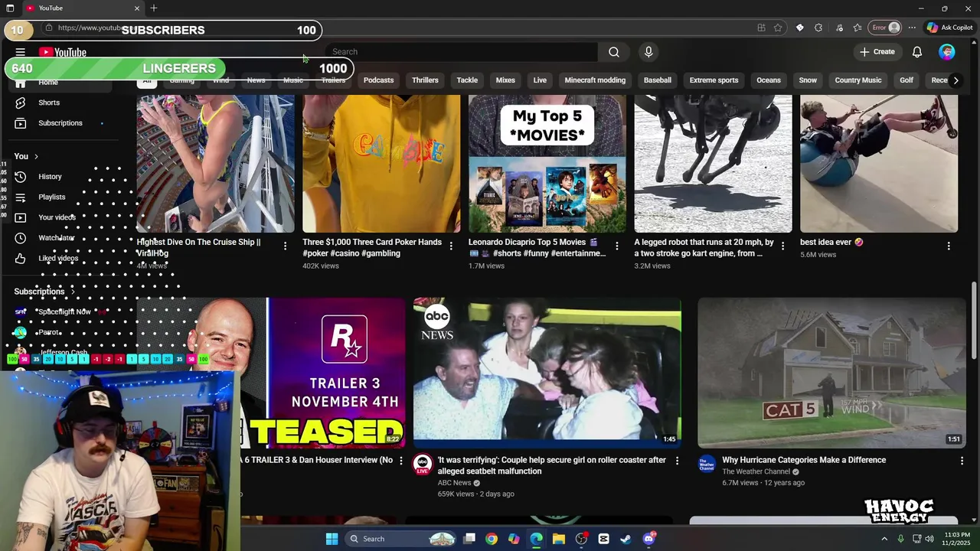Open 'It was terrifying' roller coaster video title
The width and height of the screenshot is (980, 551).
pos(551,465)
